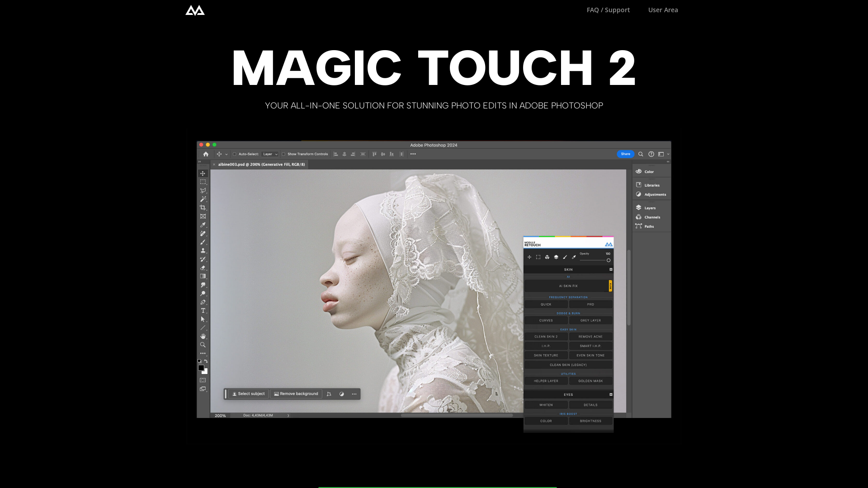Select the Path Selection tool
Screen dimensions: 868x488
coord(203,319)
